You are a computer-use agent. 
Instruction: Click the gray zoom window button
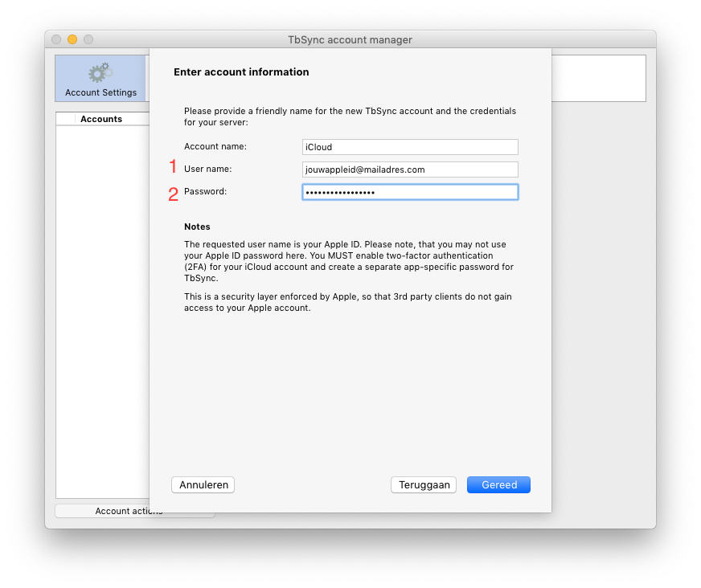[x=88, y=39]
